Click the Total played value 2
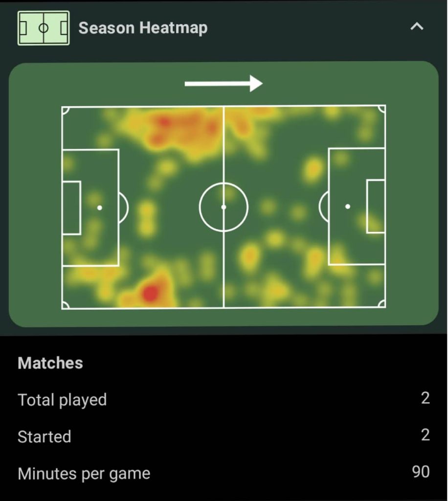This screenshot has width=448, height=501. (x=426, y=398)
